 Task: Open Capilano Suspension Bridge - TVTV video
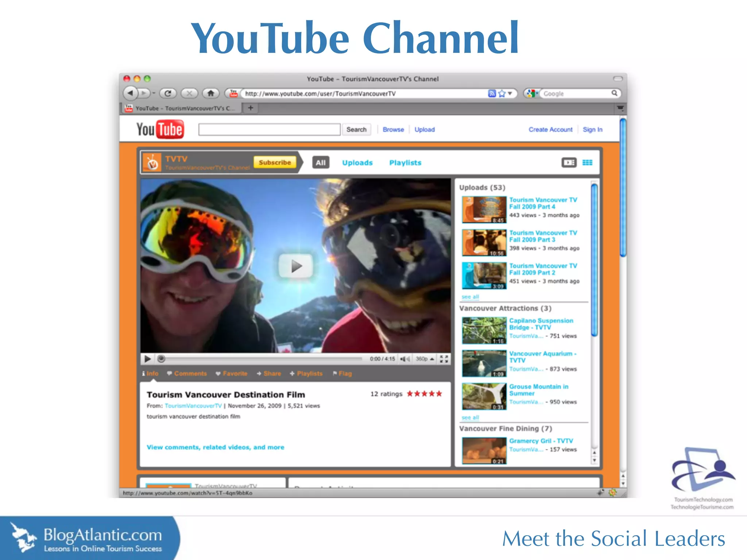[541, 324]
